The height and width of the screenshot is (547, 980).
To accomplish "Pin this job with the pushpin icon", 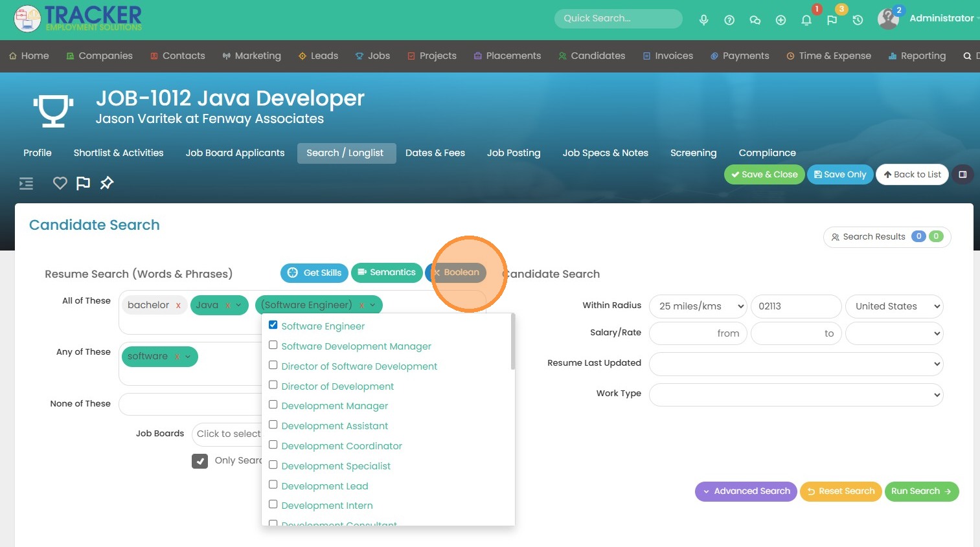I will 107,183.
